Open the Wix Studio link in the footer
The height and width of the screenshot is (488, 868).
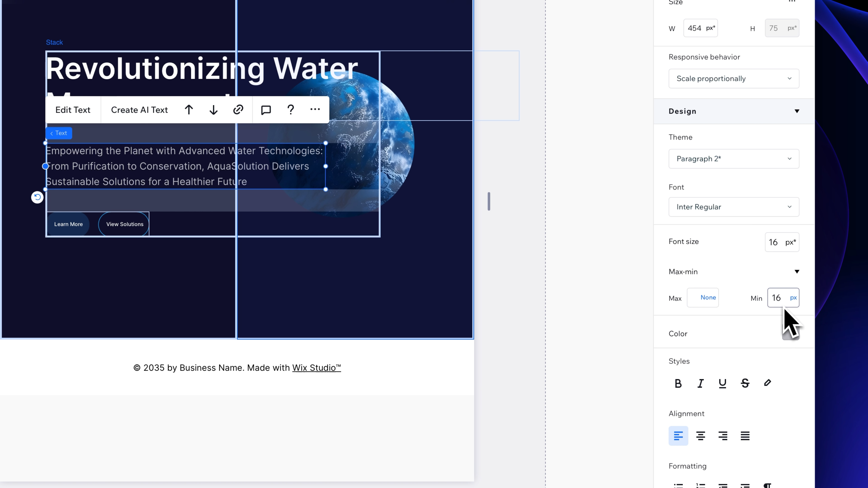pyautogui.click(x=316, y=367)
